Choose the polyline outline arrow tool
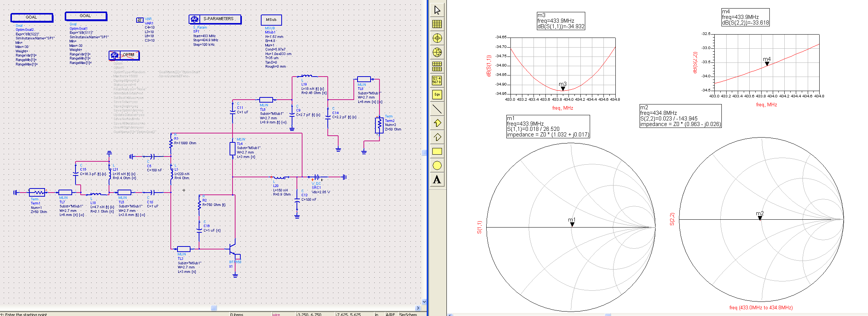The image size is (868, 316). coord(437,137)
